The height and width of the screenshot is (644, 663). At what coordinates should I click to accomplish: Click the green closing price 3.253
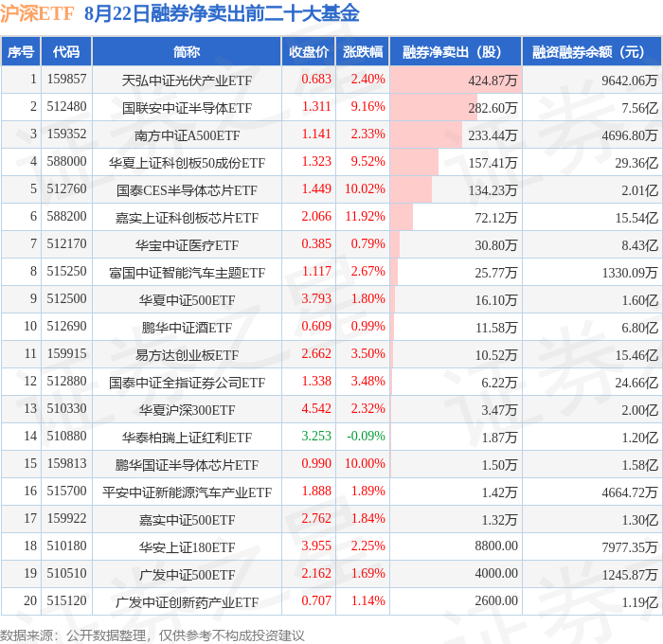pos(316,437)
